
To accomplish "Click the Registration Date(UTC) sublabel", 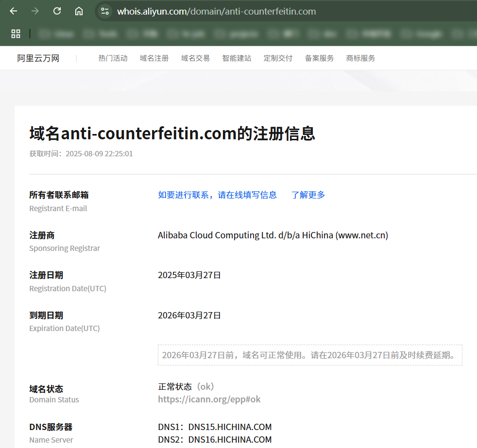I will point(68,288).
